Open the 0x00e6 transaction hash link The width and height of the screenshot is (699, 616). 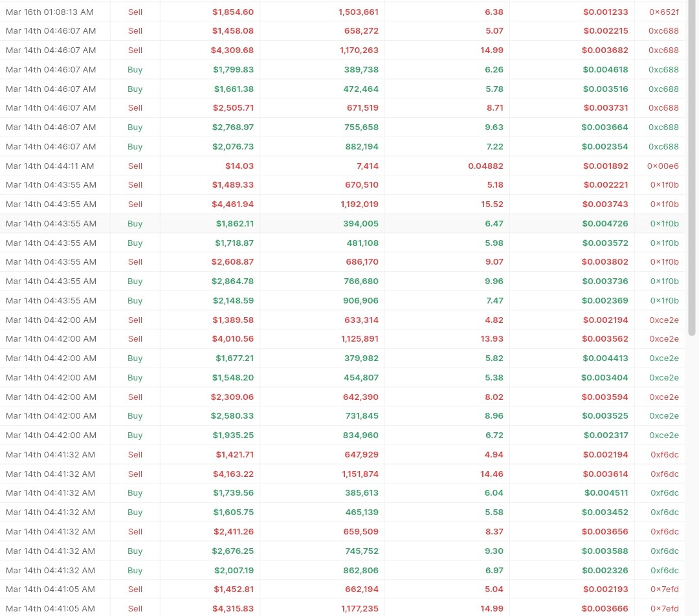(x=663, y=166)
